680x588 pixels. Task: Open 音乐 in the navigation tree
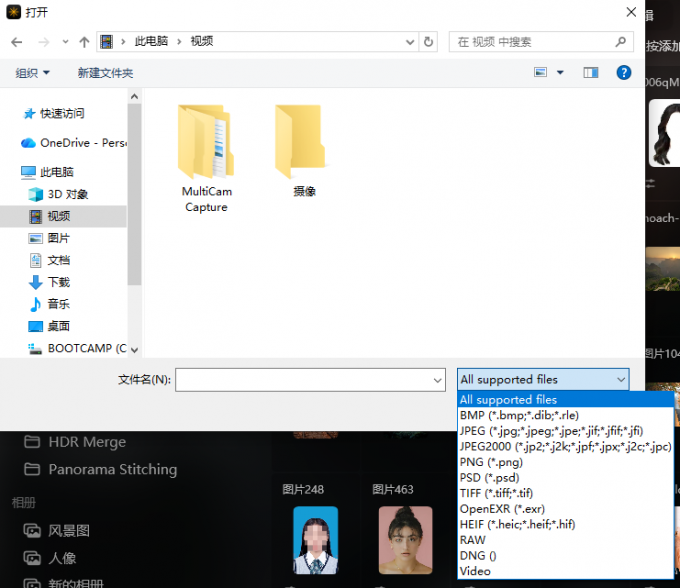tap(49, 304)
